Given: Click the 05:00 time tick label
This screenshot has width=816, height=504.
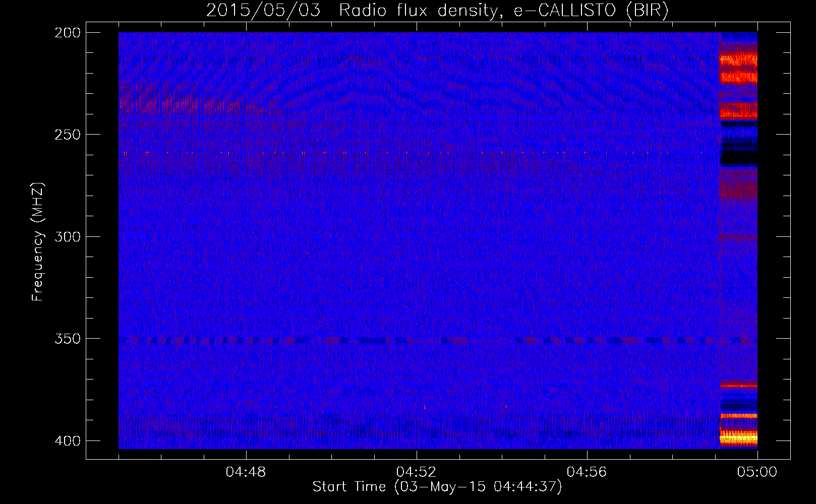Looking at the screenshot, I should [757, 472].
